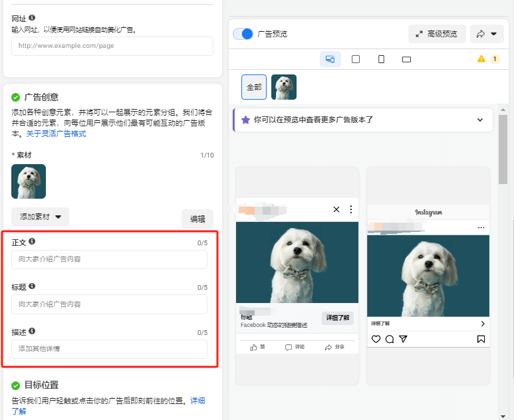This screenshot has height=420, width=514.
Task: Click the yellow warning triangle icon
Action: click(x=481, y=59)
